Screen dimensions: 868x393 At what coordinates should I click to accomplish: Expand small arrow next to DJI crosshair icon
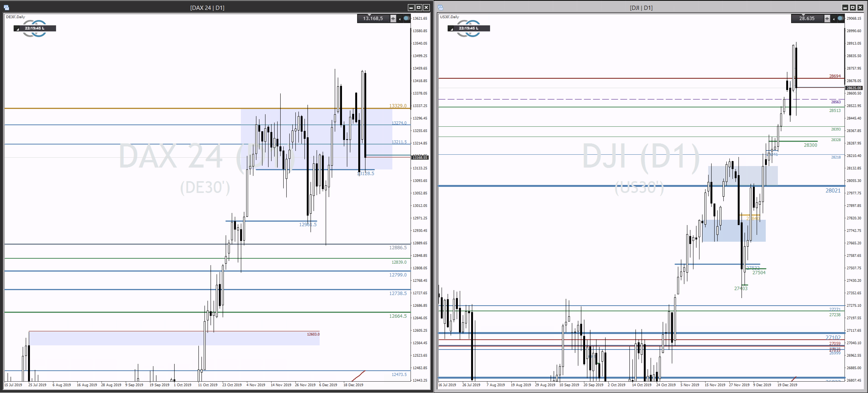[x=834, y=19]
